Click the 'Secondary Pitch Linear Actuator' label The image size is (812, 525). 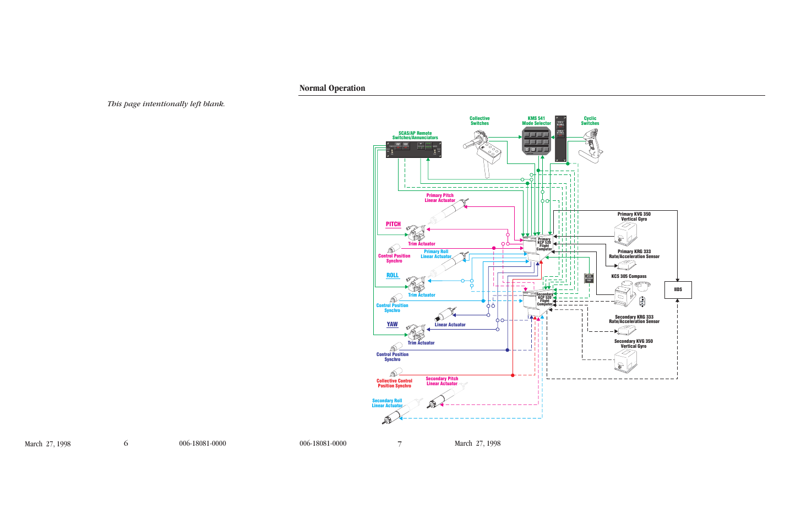[x=442, y=381]
